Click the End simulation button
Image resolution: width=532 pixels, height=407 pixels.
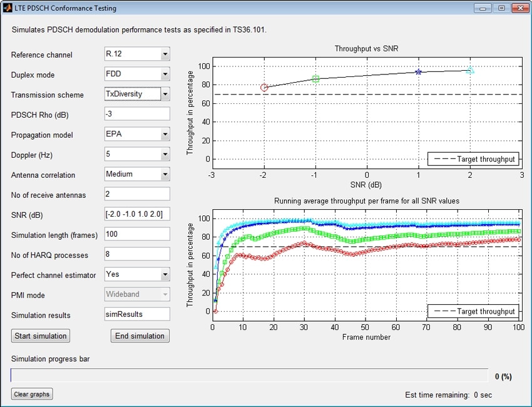(140, 336)
